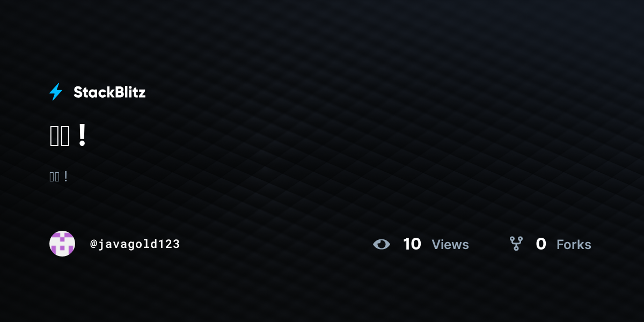Image resolution: width=644 pixels, height=322 pixels.
Task: Click the eye icon beside the view count
Action: pyautogui.click(x=382, y=244)
